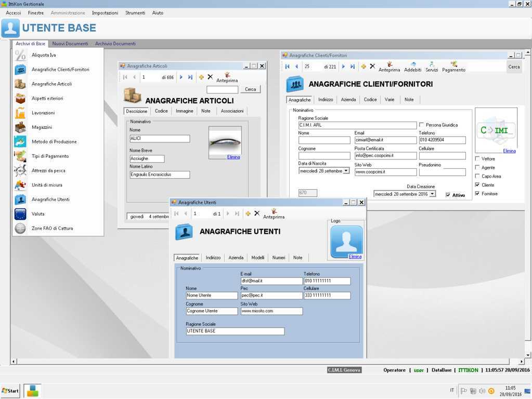
Task: Open Anagrafiche Utenti sidebar icon
Action: click(20, 199)
